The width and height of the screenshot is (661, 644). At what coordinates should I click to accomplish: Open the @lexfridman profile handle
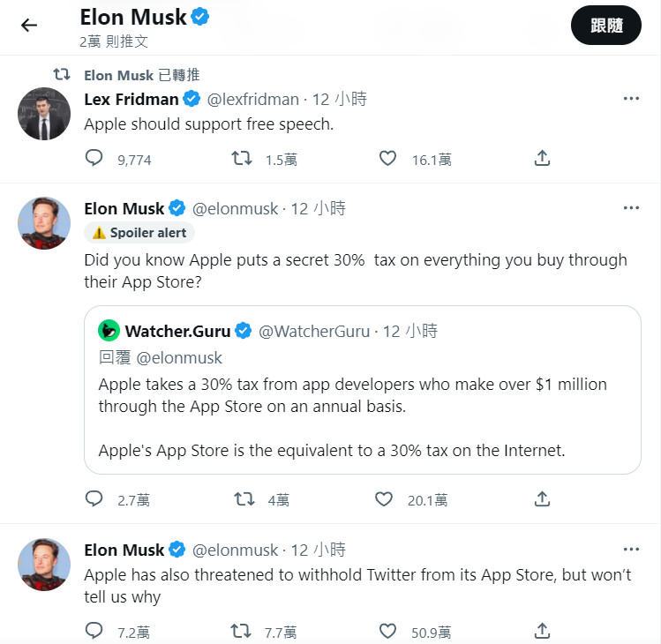click(x=252, y=100)
